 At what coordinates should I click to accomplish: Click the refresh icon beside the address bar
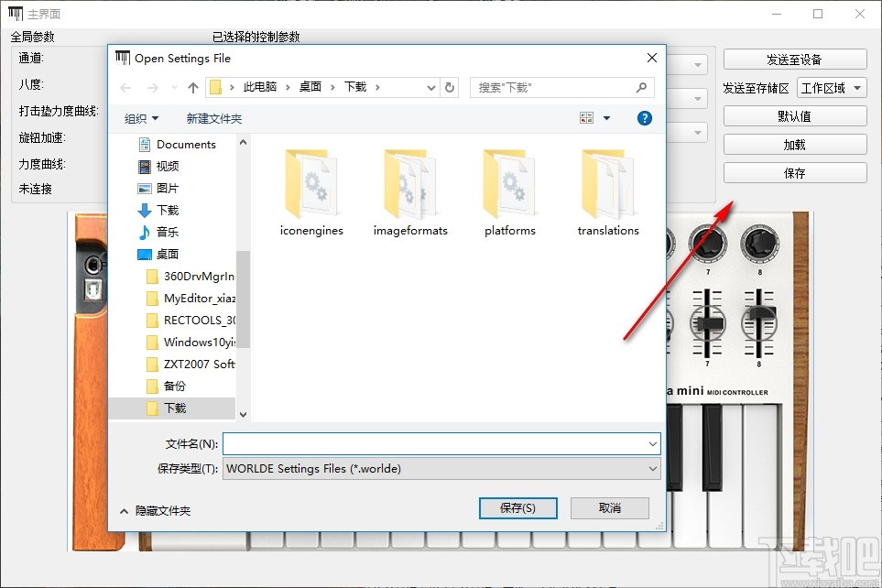pos(448,87)
